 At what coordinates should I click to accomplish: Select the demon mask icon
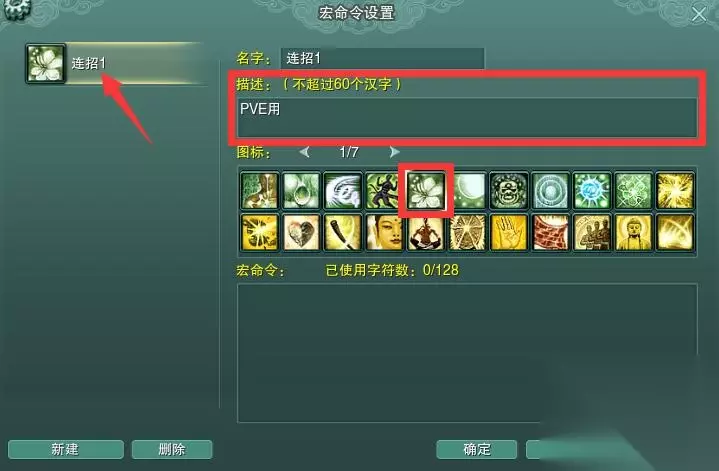point(509,190)
